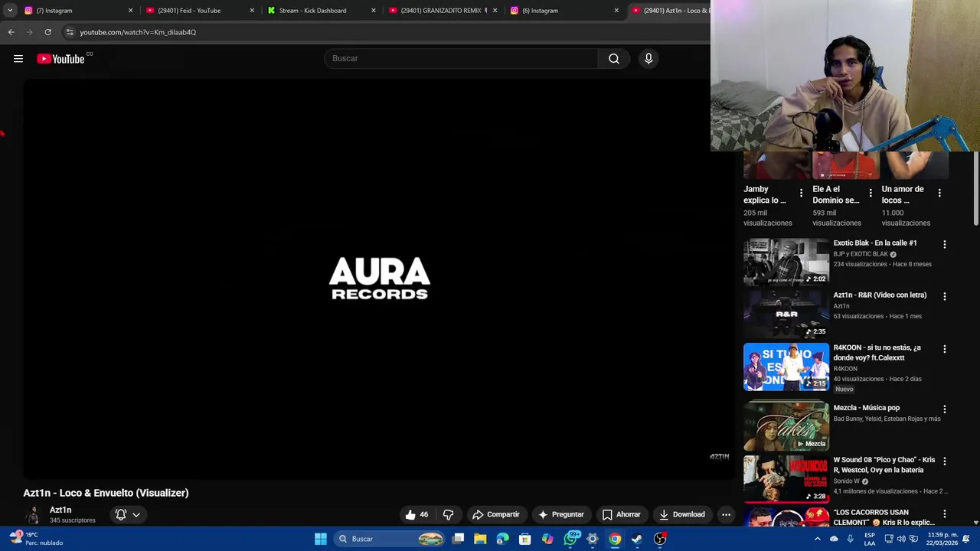Open WhatsApp from taskbar
This screenshot has height=551, width=980.
(x=570, y=539)
